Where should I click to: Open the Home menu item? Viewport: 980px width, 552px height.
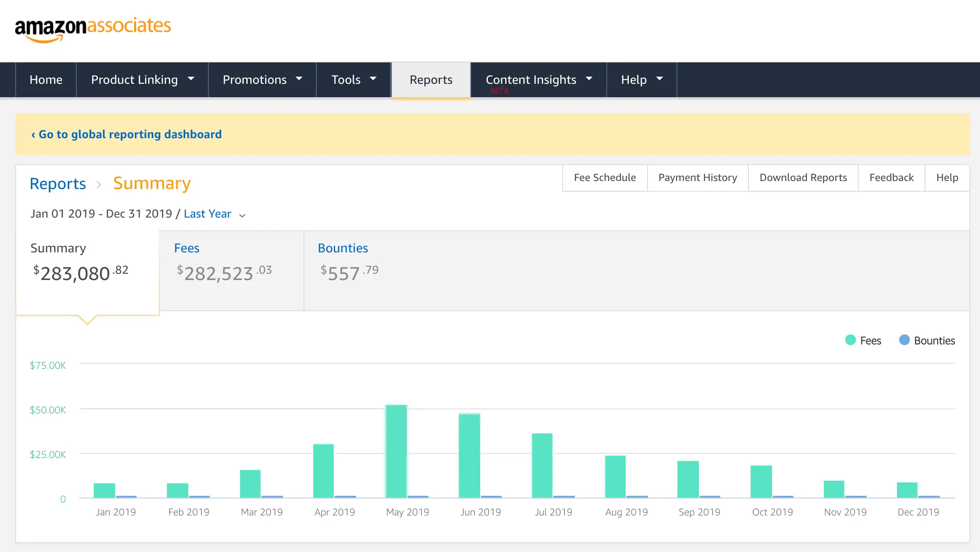click(46, 80)
